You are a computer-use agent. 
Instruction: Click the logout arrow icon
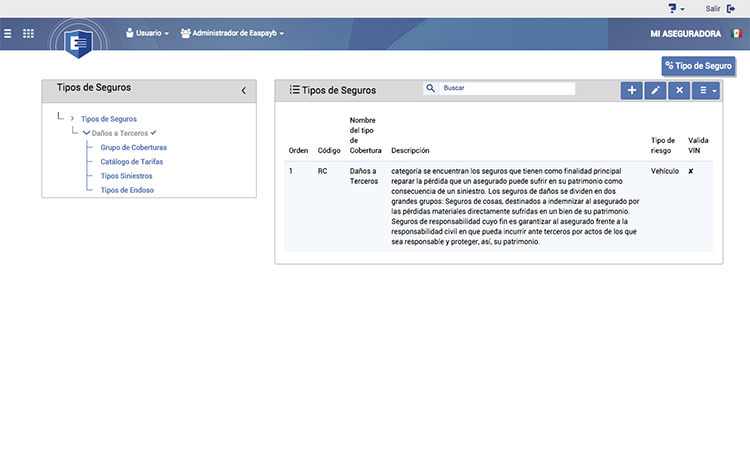(731, 9)
